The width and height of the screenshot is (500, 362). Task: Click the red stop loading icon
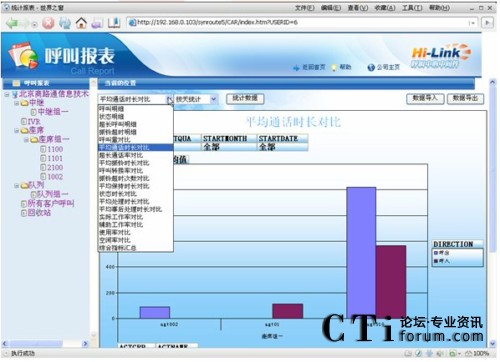pyautogui.click(x=48, y=23)
